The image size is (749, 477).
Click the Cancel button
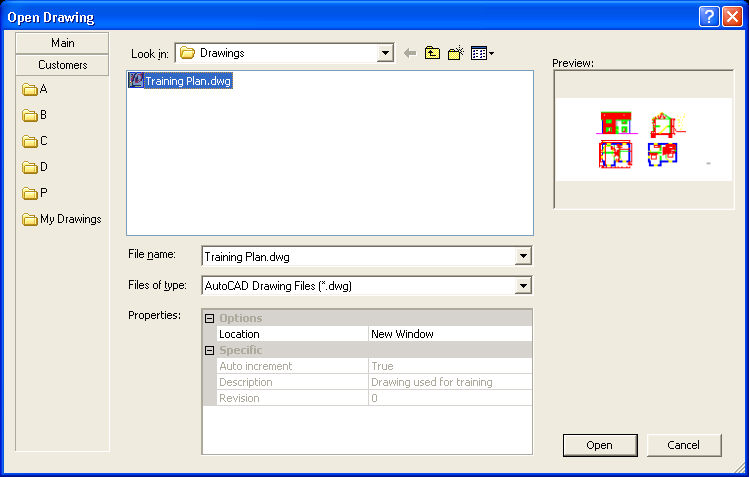click(684, 445)
